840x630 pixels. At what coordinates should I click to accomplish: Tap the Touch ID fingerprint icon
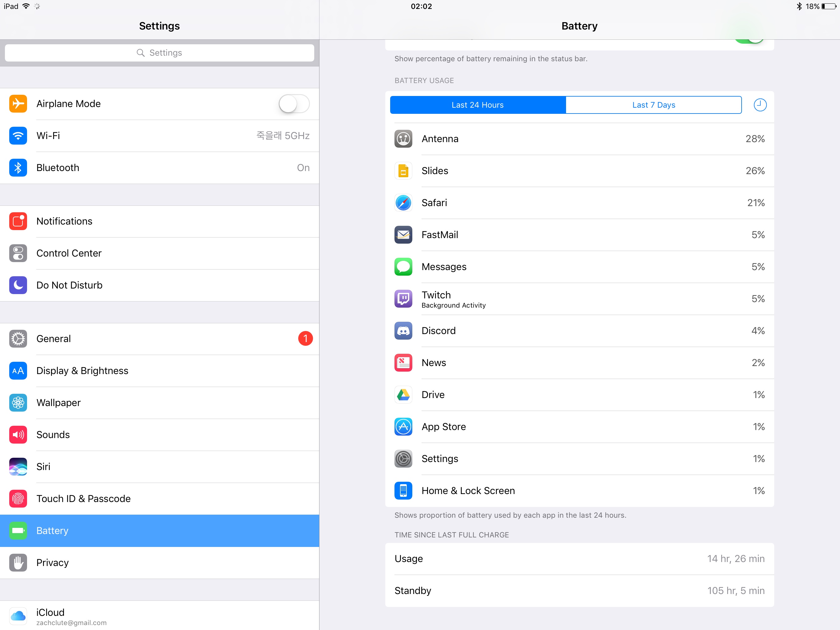18,499
